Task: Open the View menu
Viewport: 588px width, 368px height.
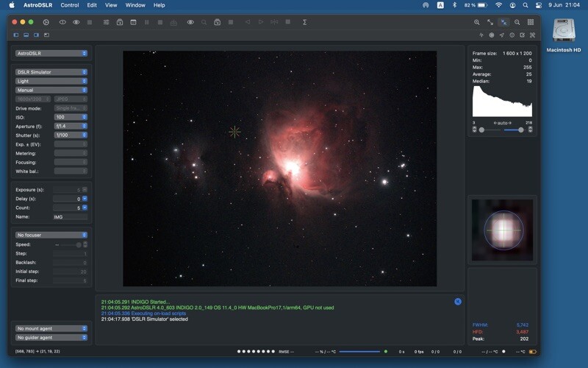Action: click(111, 5)
